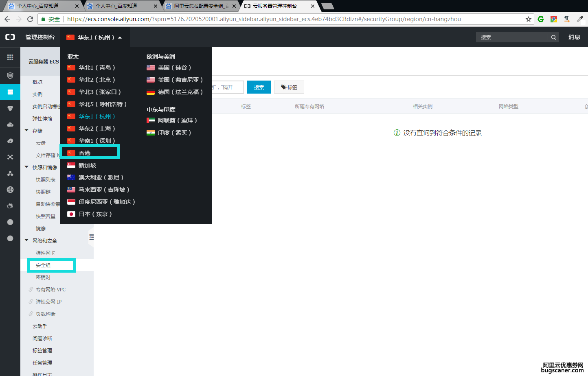
Task: Select region 阿联酋（迪拜）
Action: tap(172, 120)
